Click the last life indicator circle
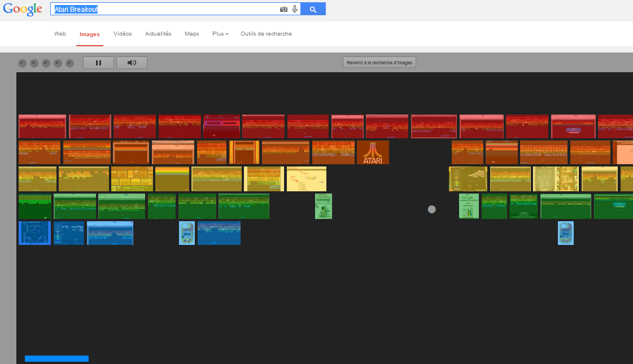 (69, 63)
